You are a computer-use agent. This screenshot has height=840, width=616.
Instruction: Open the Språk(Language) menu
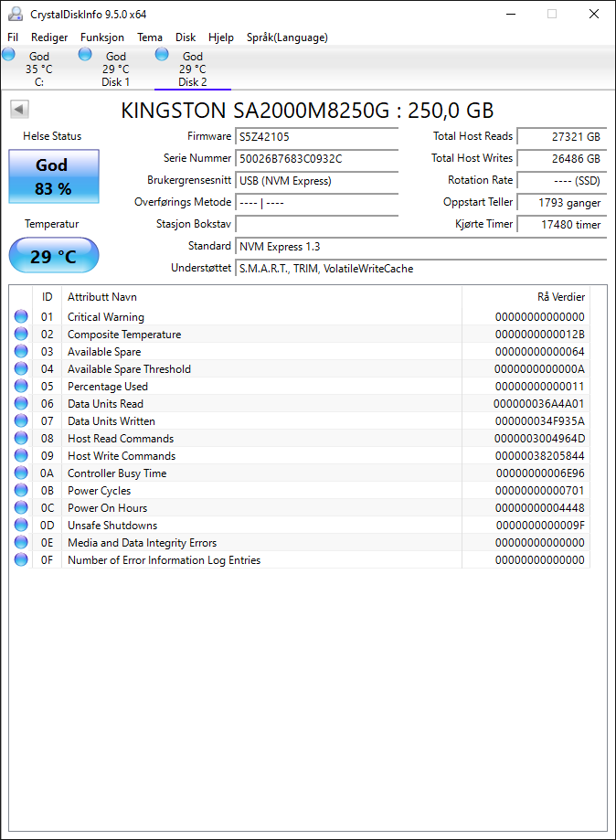[x=287, y=37]
